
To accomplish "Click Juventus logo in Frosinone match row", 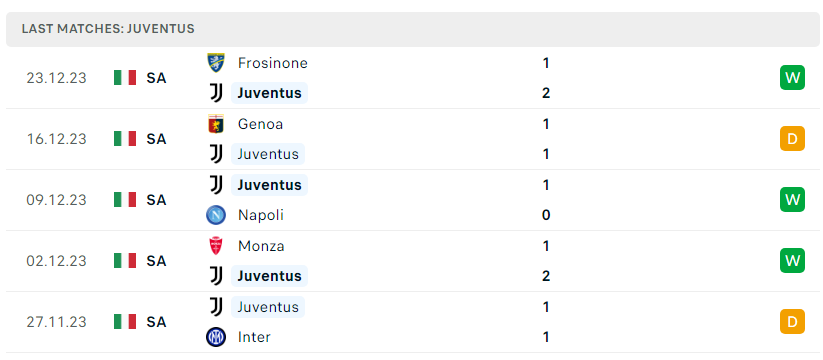I will point(216,93).
